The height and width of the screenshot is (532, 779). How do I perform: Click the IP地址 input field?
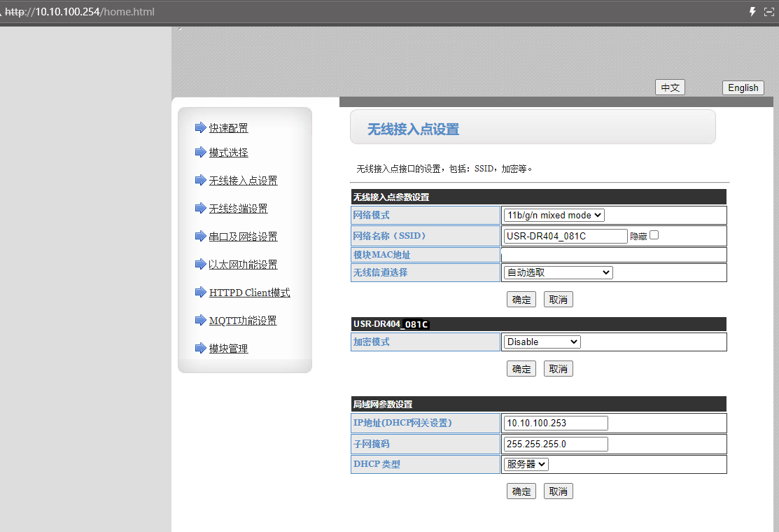coord(556,423)
